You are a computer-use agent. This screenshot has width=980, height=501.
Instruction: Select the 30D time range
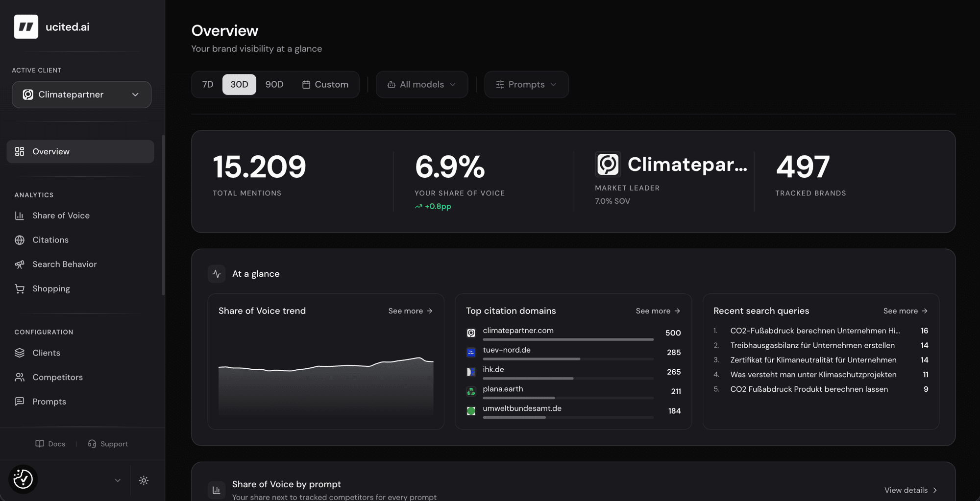click(239, 85)
